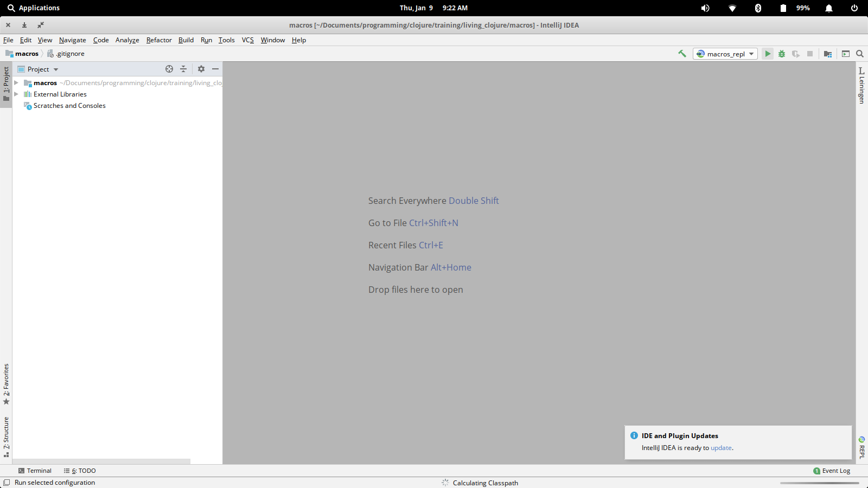868x488 pixels.
Task: Click the window unmaximize arrows icon in title bar
Action: coord(41,25)
